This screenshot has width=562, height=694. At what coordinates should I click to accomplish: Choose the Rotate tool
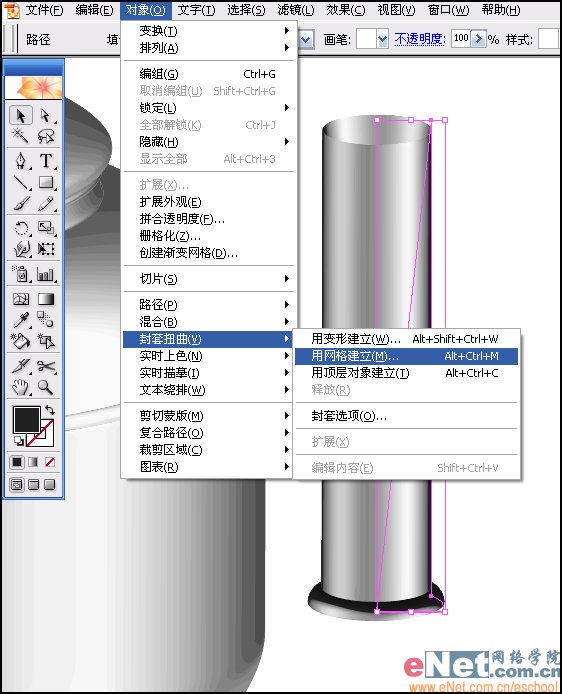click(20, 228)
